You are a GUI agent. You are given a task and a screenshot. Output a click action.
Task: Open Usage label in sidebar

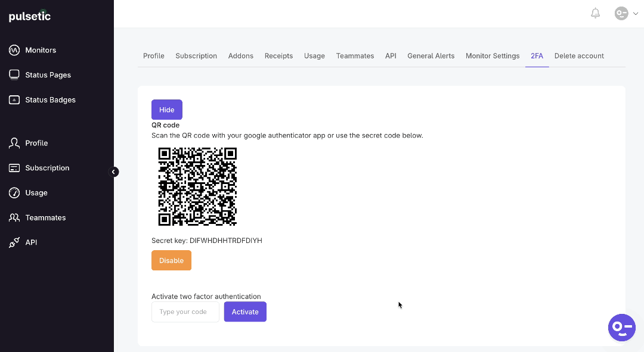(x=36, y=193)
